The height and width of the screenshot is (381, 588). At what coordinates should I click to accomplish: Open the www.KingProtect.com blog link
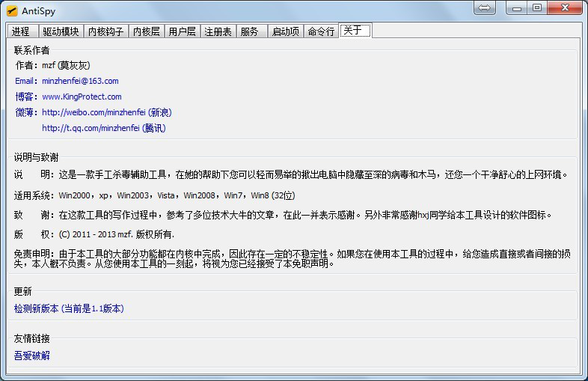(x=82, y=97)
